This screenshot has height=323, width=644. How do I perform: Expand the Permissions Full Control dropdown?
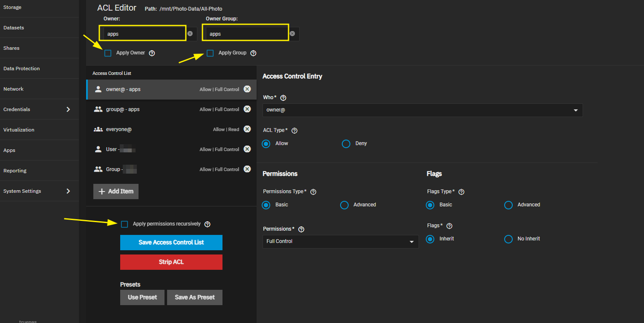[340, 242]
